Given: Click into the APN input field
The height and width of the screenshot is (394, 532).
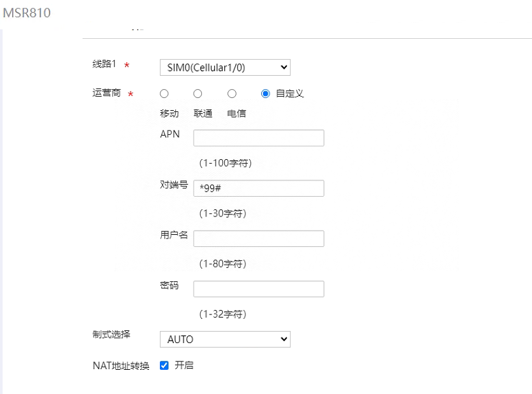Looking at the screenshot, I should [258, 138].
